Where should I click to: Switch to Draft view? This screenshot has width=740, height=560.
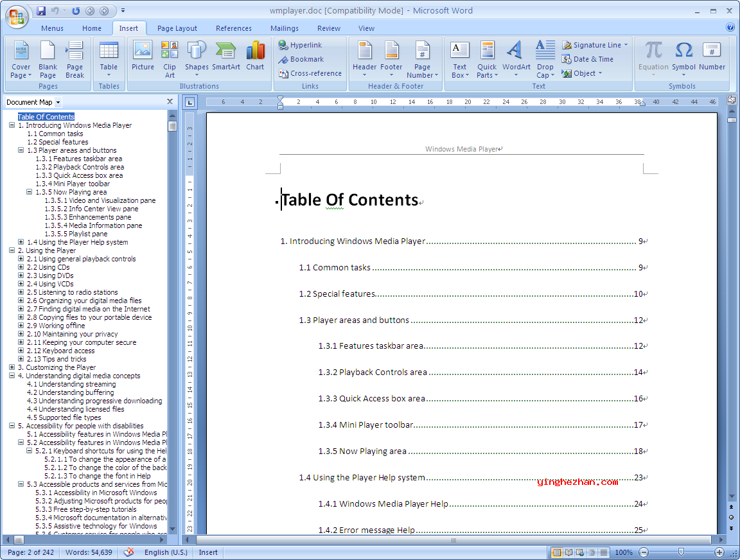pos(604,552)
